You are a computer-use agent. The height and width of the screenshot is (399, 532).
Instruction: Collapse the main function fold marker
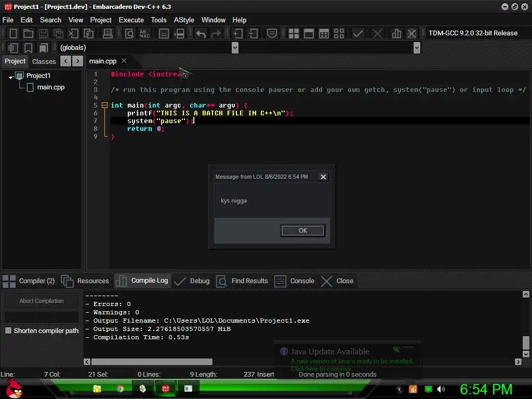tap(104, 105)
